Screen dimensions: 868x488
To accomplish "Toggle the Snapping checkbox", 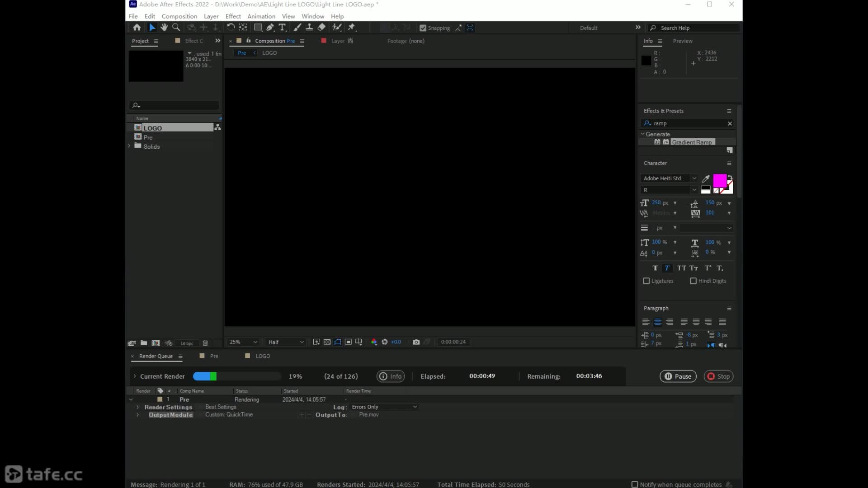I will point(423,28).
